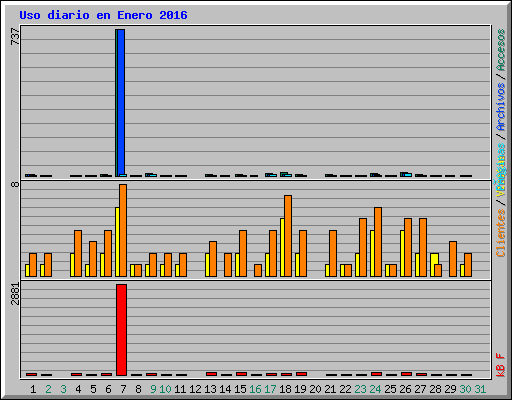Click the day label "4" on the x-axis

click(x=78, y=389)
